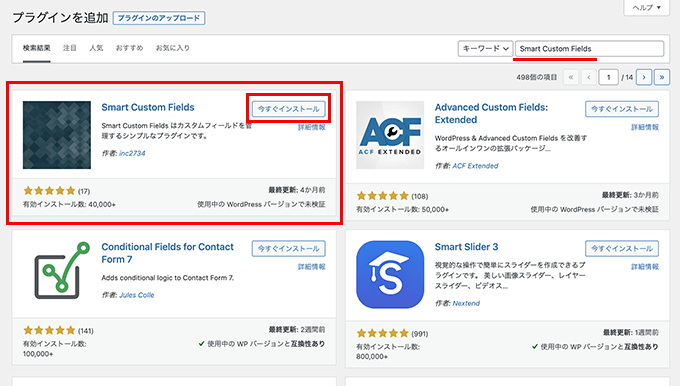
Task: Click the 最終更新: 4か月前 text
Action: click(297, 190)
